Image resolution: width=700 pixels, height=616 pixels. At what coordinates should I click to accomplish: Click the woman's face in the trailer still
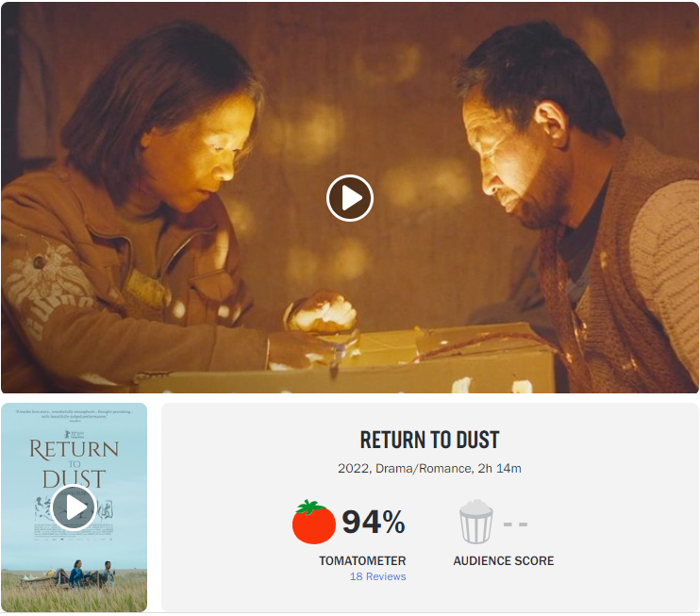click(209, 154)
